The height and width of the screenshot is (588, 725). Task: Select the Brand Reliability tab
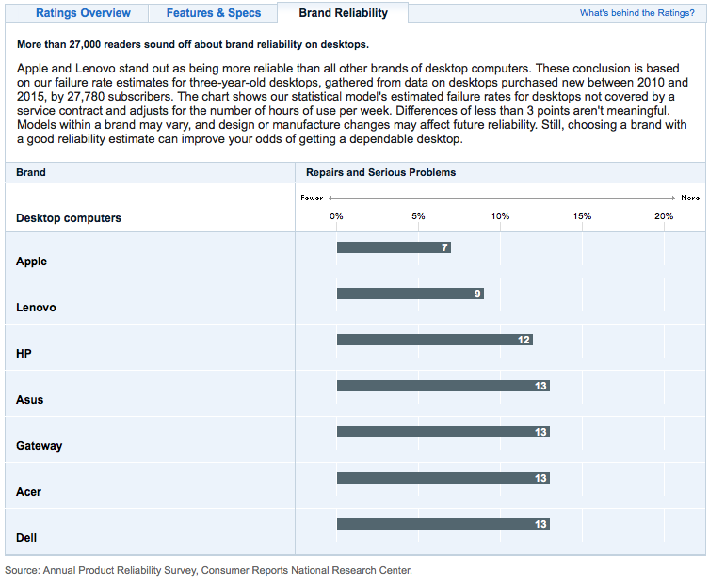coord(343,13)
